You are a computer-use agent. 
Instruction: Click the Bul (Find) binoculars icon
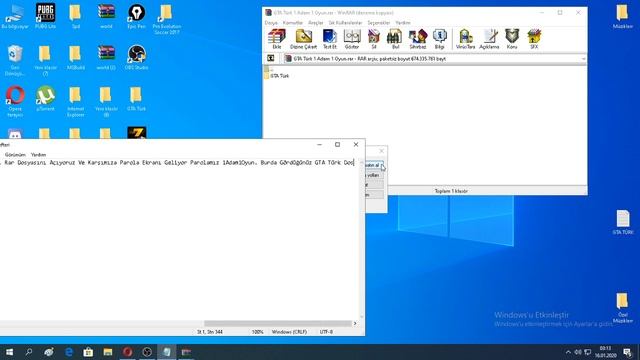(395, 39)
